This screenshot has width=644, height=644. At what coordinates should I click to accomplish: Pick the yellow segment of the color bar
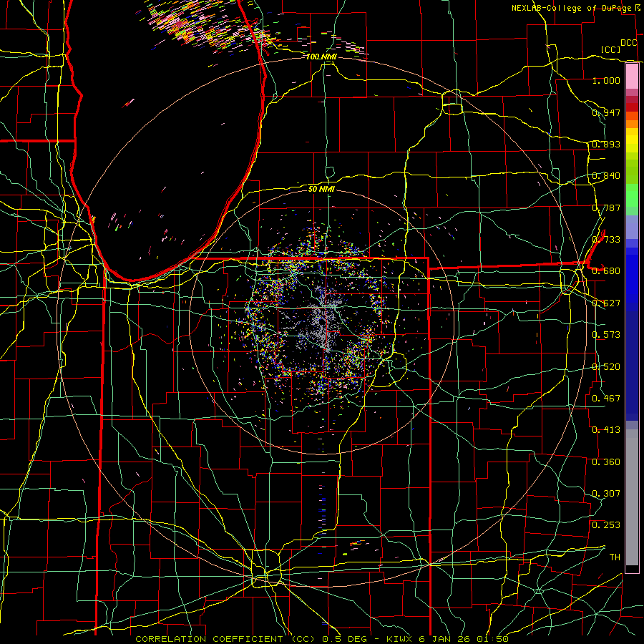tap(632, 140)
